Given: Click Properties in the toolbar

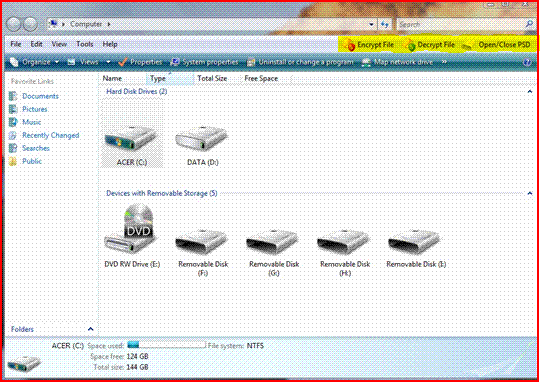Looking at the screenshot, I should click(140, 62).
